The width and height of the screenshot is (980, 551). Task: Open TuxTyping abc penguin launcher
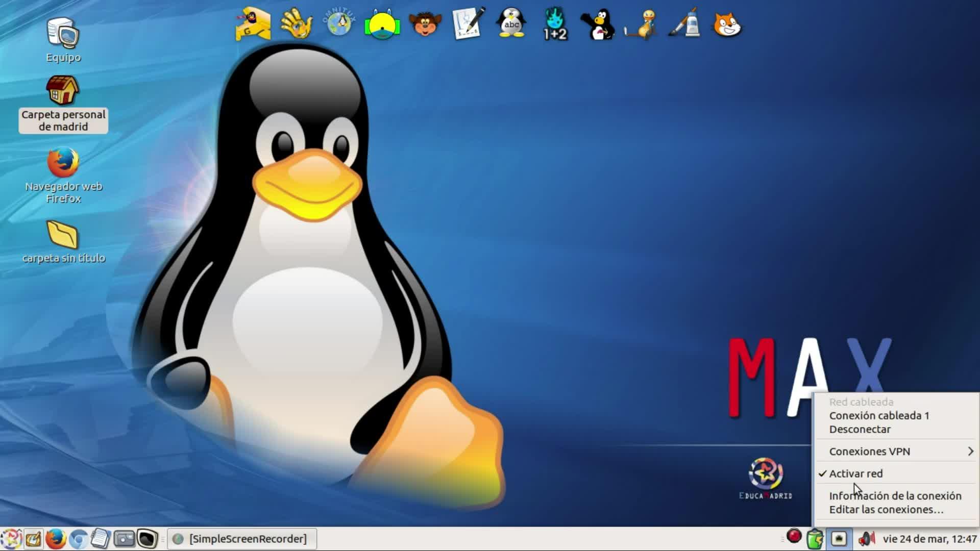pyautogui.click(x=511, y=23)
